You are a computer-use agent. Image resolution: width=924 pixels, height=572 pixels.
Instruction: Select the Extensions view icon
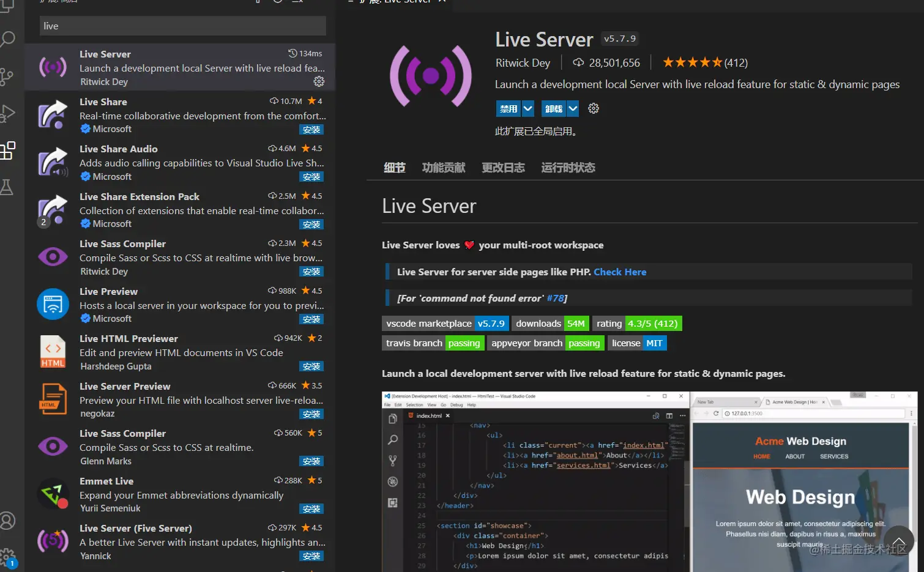pyautogui.click(x=7, y=150)
